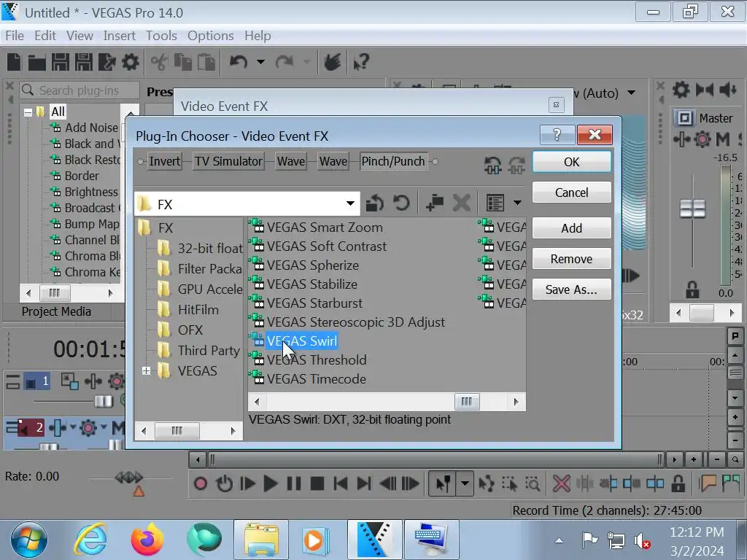
Task: Open Windows Start menu orb
Action: 29,540
